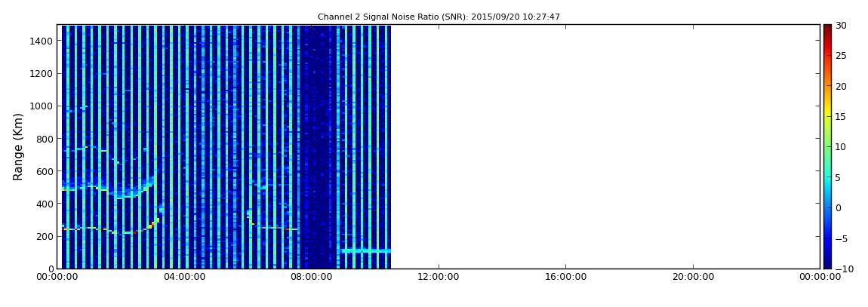Click the colorbar value -5
This screenshot has width=868, height=307.
pos(841,238)
